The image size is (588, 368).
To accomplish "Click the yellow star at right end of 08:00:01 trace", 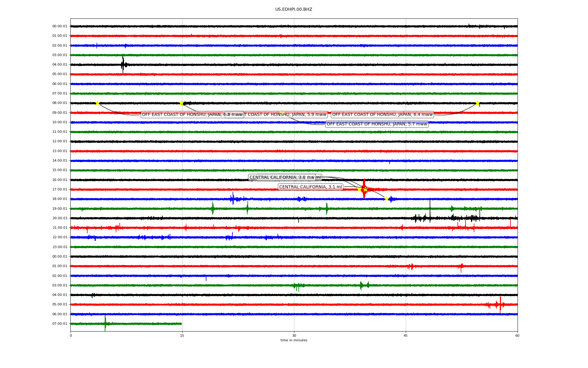I will (477, 103).
